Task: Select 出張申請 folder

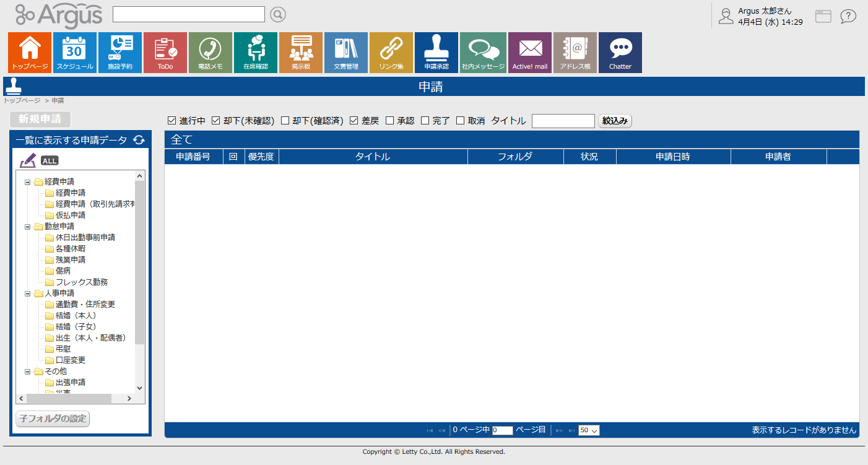Action: (71, 383)
